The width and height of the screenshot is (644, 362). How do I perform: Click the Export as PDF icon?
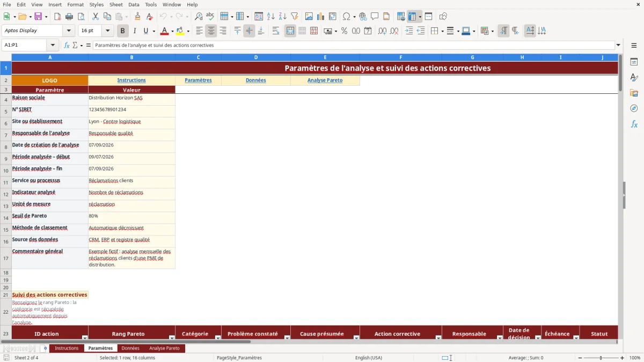click(x=57, y=17)
